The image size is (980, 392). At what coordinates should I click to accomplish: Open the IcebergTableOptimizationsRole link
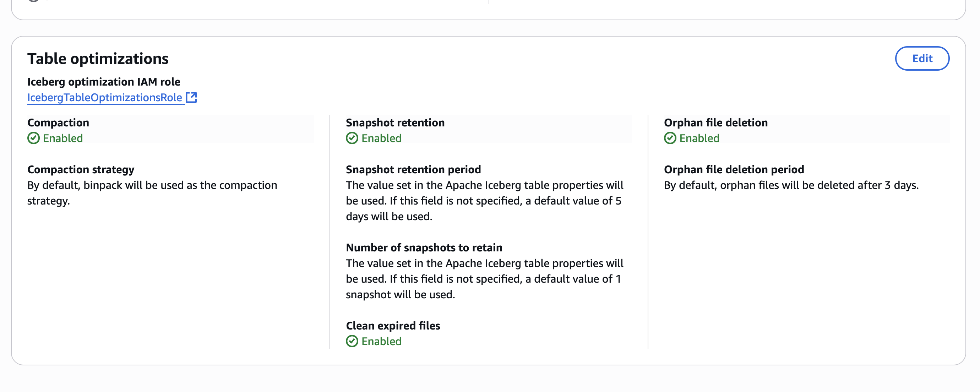(105, 97)
